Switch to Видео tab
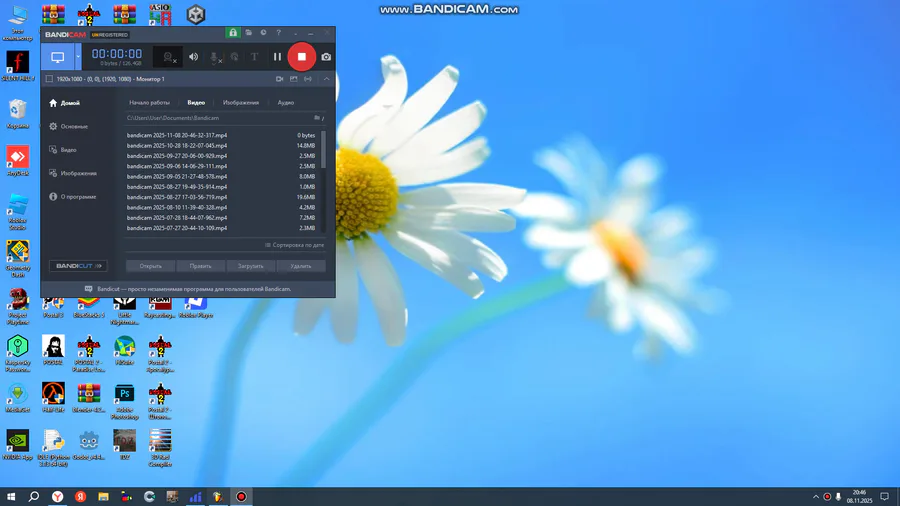Screen dimensions: 900x506 [x=196, y=103]
